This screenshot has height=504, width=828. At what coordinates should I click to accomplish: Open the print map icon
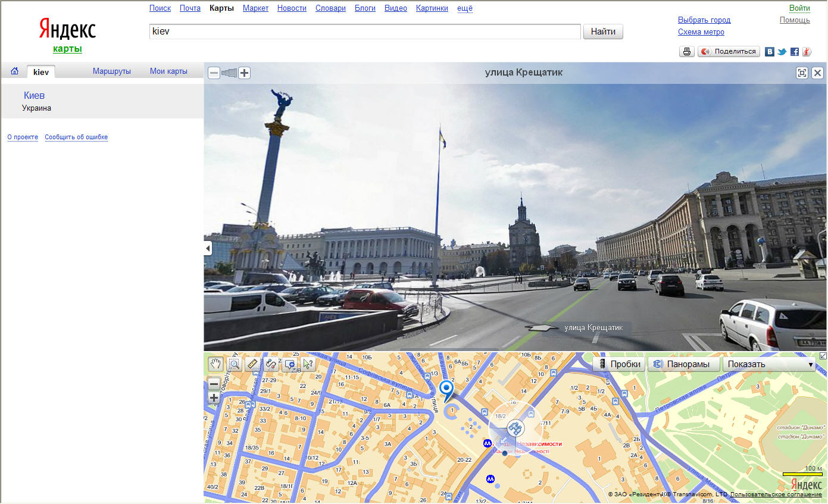tap(686, 51)
